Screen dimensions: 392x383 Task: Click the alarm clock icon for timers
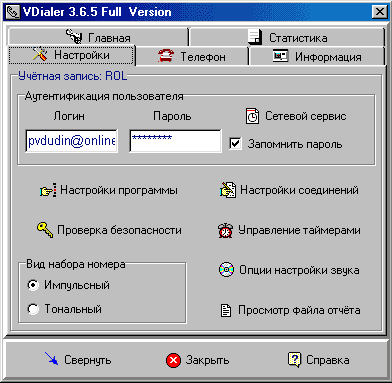pyautogui.click(x=225, y=230)
